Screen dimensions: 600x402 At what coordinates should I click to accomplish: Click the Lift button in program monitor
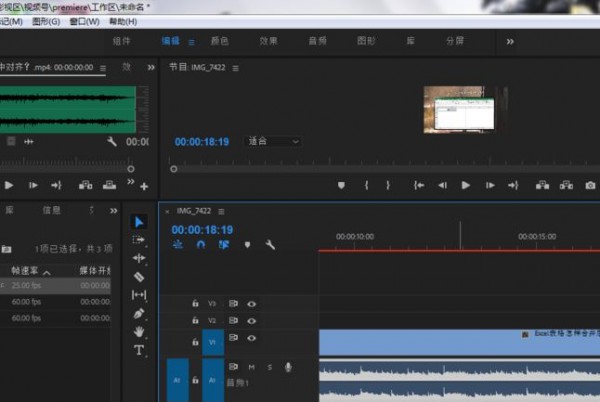point(543,186)
